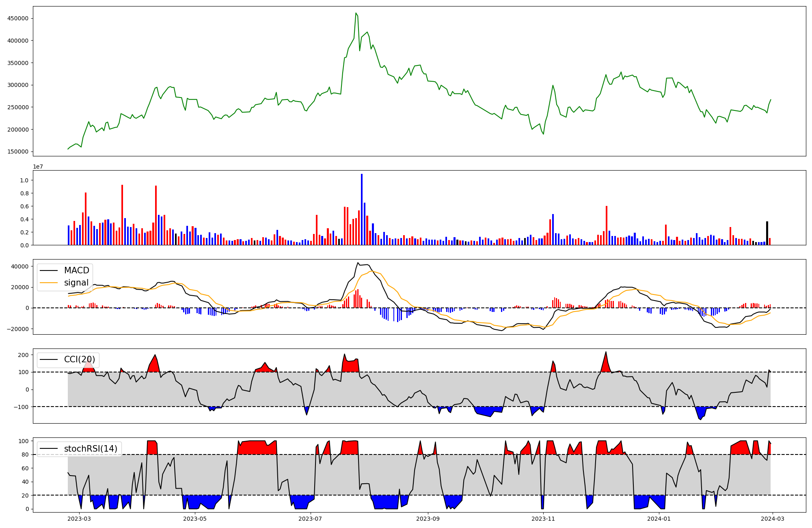Click the 2023-11 date tick label
This screenshot has width=812, height=528.
(543, 519)
